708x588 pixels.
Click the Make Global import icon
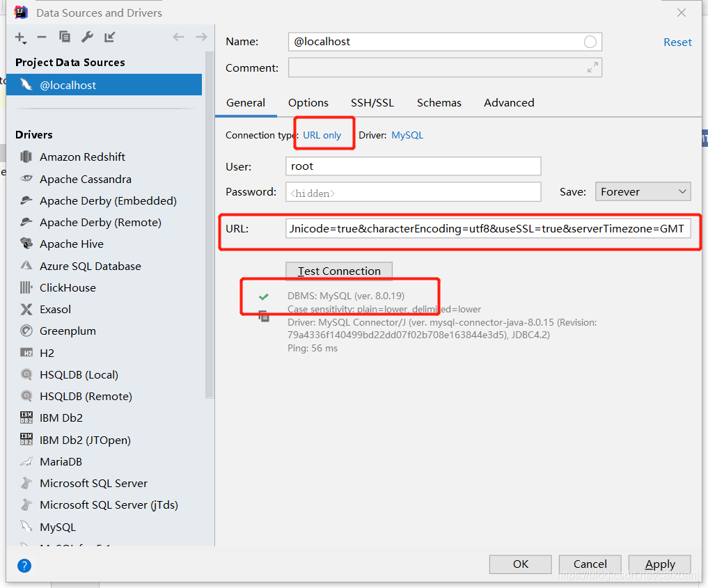coord(110,37)
